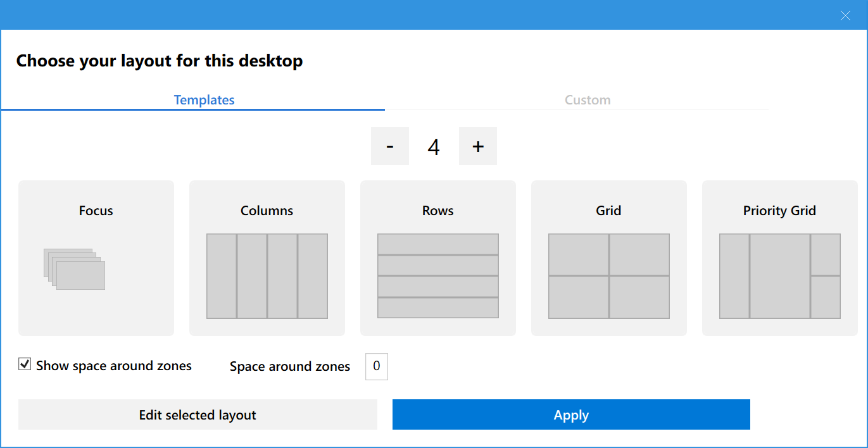Open the Custom tab

[588, 100]
